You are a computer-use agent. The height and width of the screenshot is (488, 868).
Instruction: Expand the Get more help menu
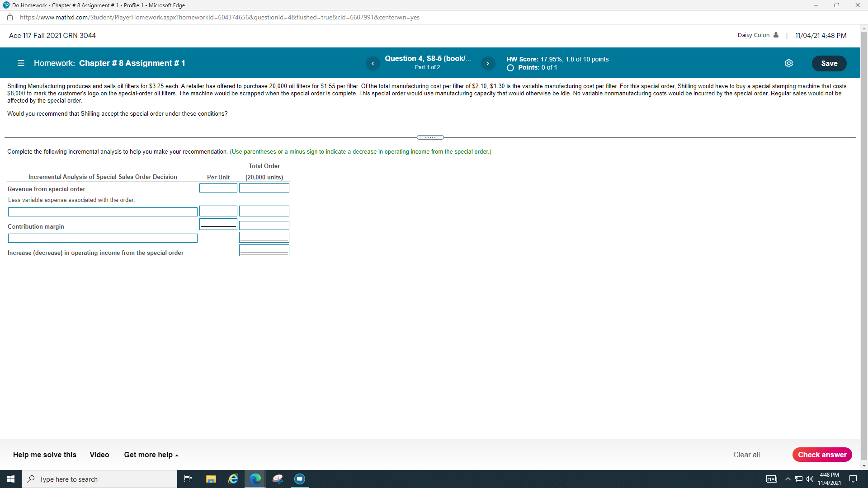coord(151,455)
